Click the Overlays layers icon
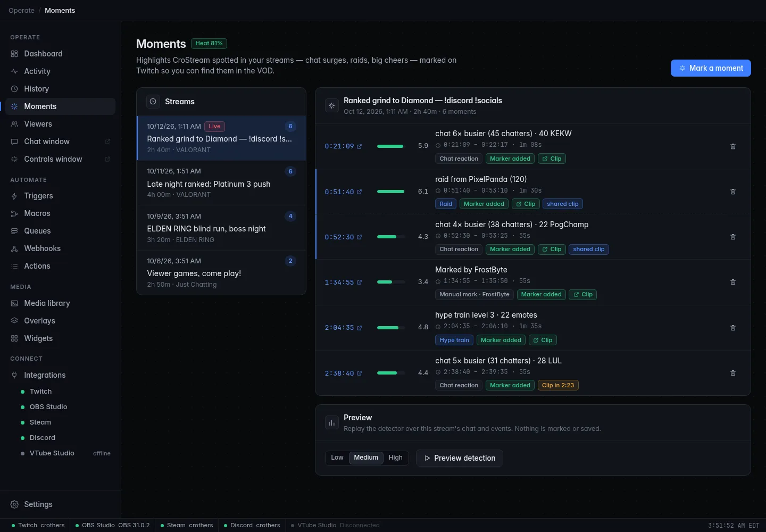766x532 pixels. tap(14, 321)
